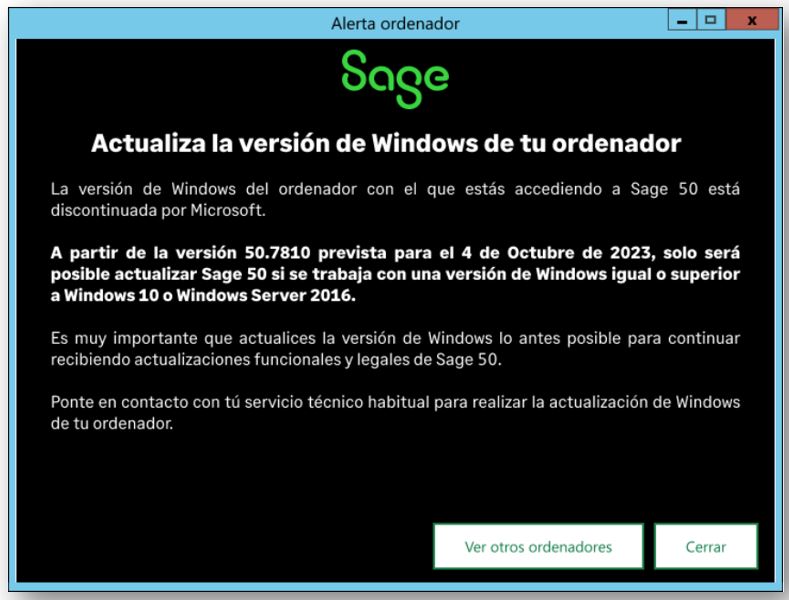This screenshot has width=789, height=600.
Task: Click the Alerta ordenador title bar text
Action: (395, 24)
